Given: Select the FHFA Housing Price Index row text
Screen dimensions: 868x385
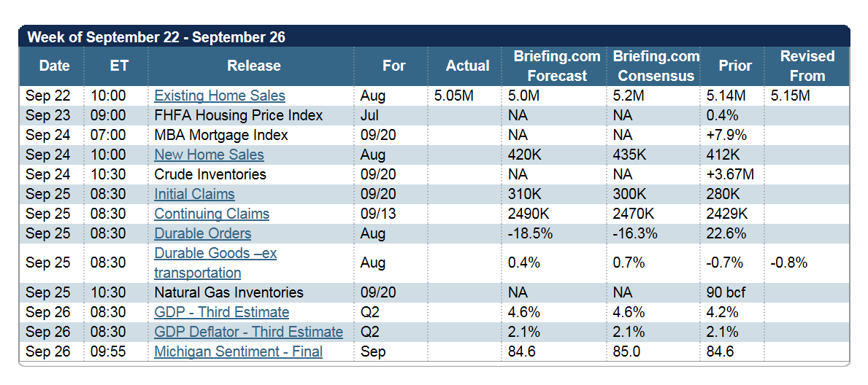Looking at the screenshot, I should point(238,115).
